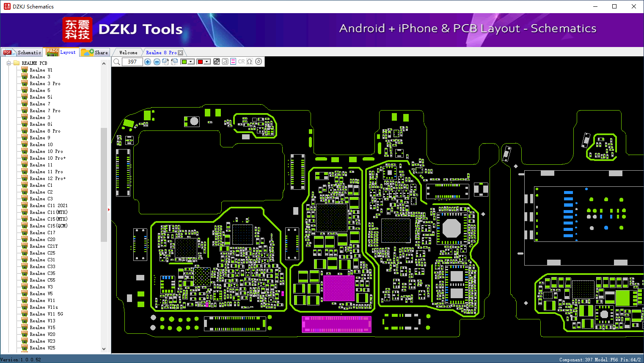Toggle the letter 'a' text label icon
The width and height of the screenshot is (644, 363).
tap(225, 61)
